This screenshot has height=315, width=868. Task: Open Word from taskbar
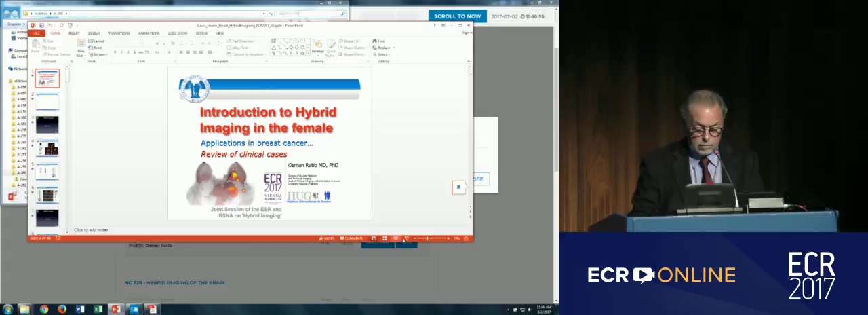[x=80, y=310]
